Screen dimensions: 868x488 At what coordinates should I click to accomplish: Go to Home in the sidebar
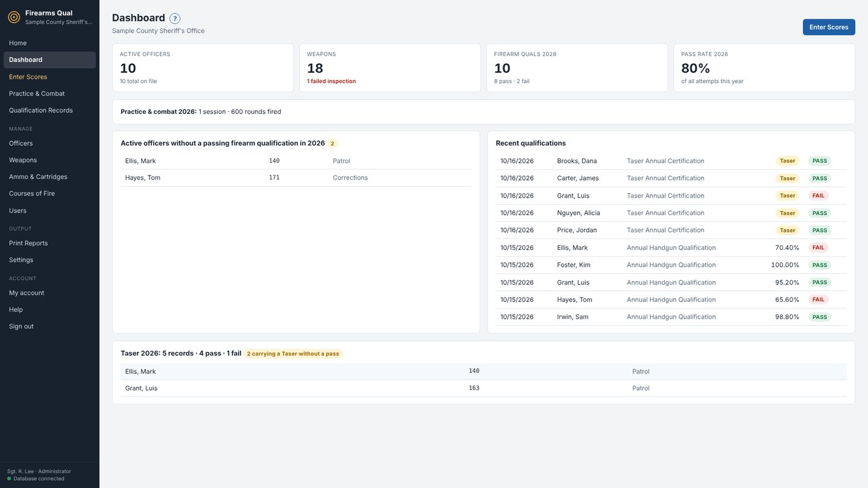(49, 43)
